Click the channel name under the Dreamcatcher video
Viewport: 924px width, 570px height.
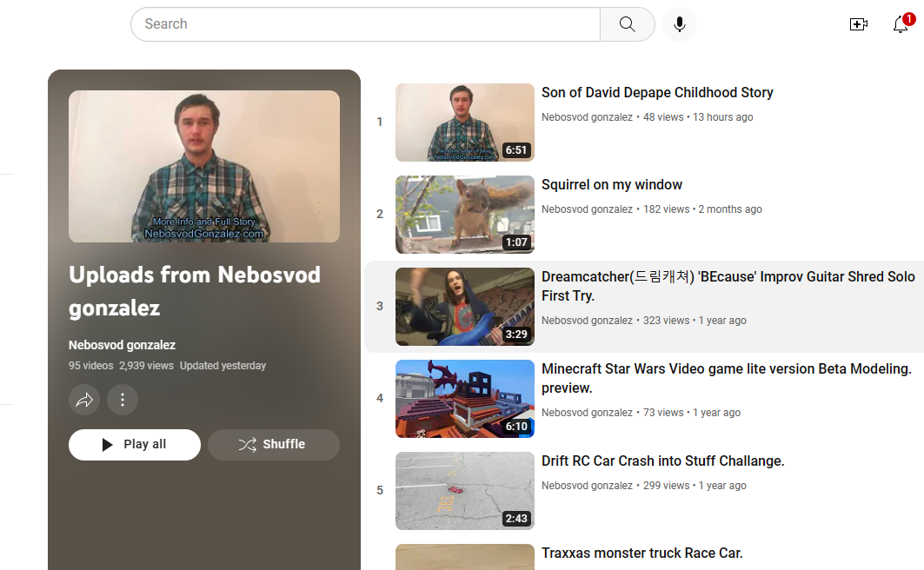(x=587, y=321)
